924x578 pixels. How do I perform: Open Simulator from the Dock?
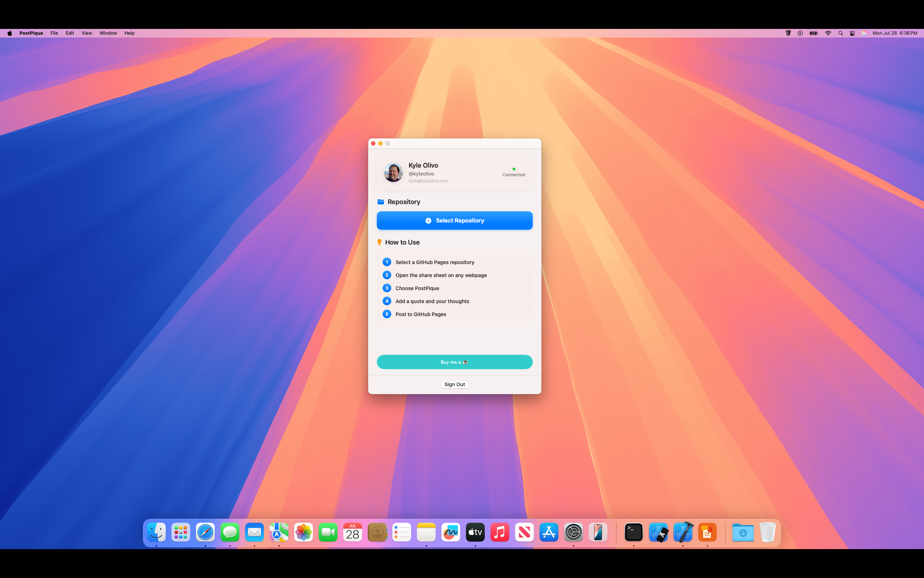click(658, 532)
